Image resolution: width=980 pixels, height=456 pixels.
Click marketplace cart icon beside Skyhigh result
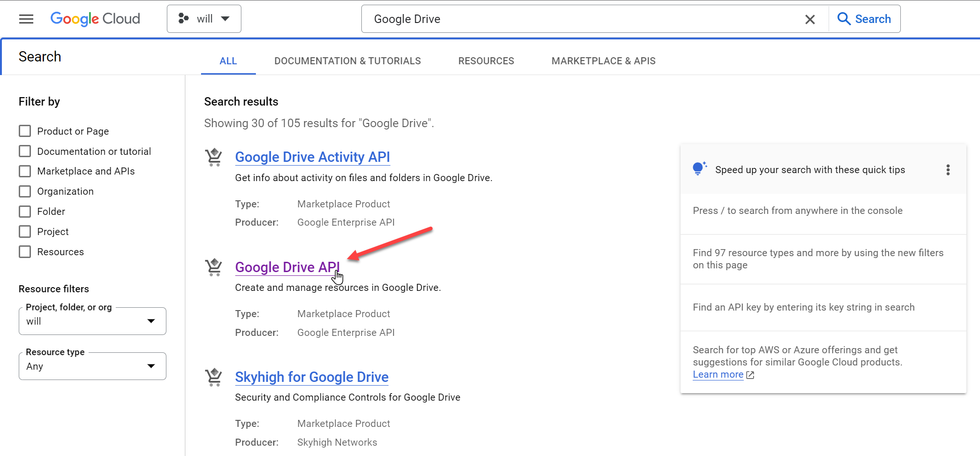coord(214,377)
